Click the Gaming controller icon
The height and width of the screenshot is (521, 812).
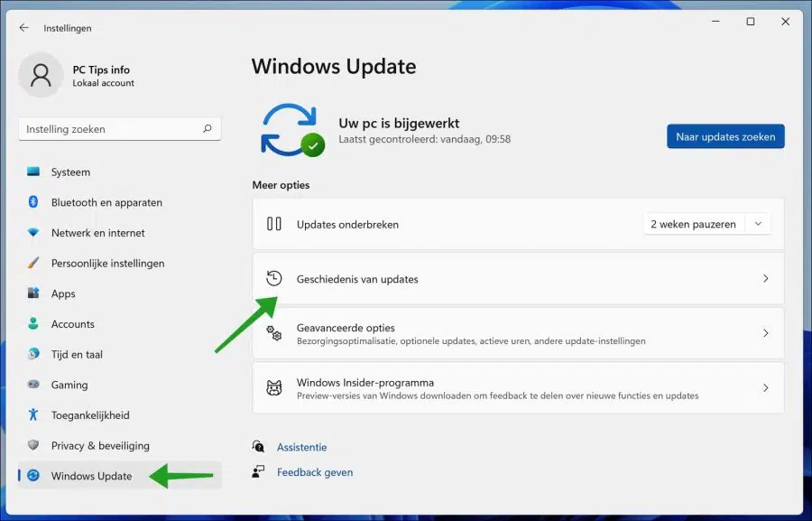[x=33, y=385]
